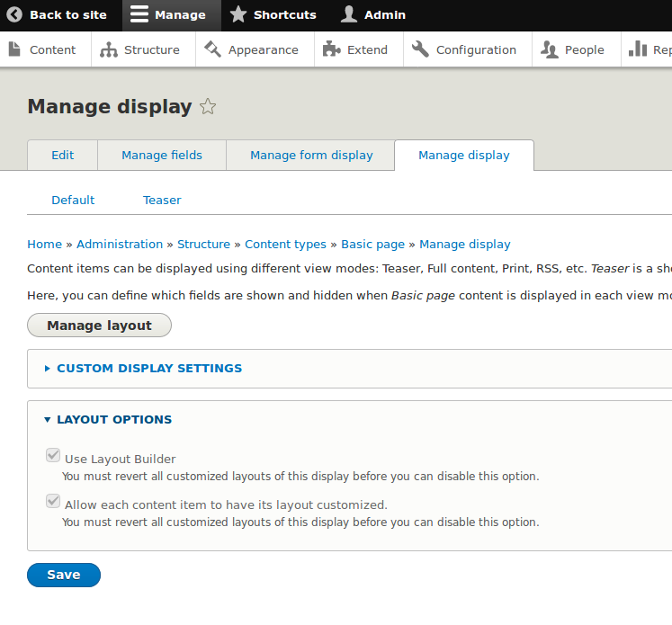The height and width of the screenshot is (625, 672).
Task: Toggle Allow each content item layout customized checkbox
Action: click(x=53, y=502)
